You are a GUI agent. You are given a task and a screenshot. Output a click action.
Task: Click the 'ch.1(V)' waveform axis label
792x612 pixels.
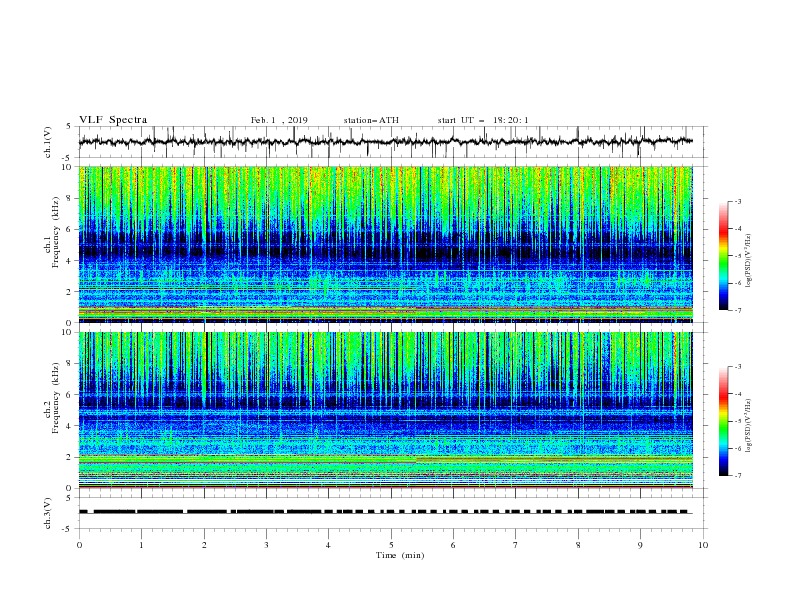(48, 142)
